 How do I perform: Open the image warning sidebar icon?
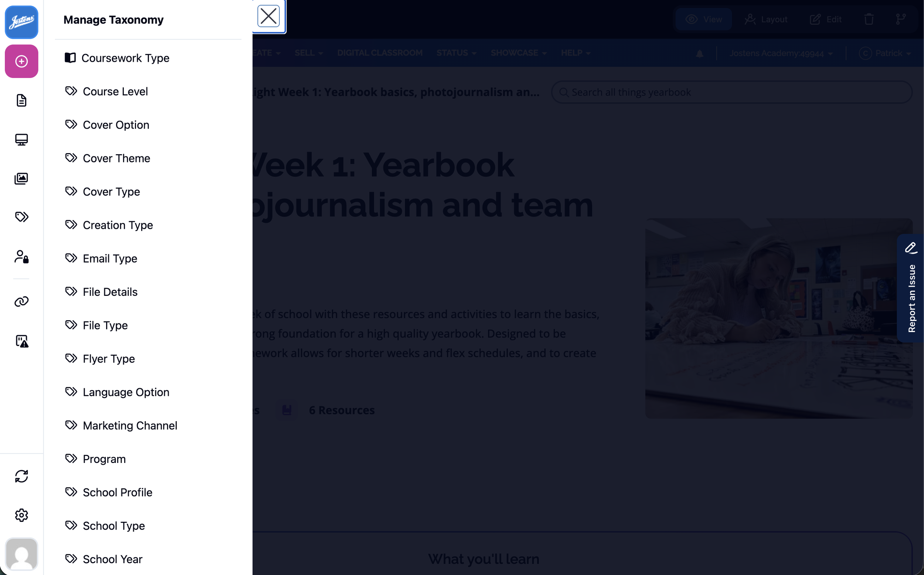pos(21,341)
